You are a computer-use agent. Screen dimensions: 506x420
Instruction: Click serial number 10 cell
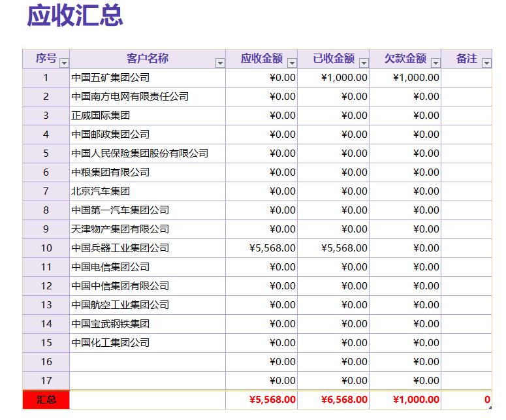click(46, 248)
